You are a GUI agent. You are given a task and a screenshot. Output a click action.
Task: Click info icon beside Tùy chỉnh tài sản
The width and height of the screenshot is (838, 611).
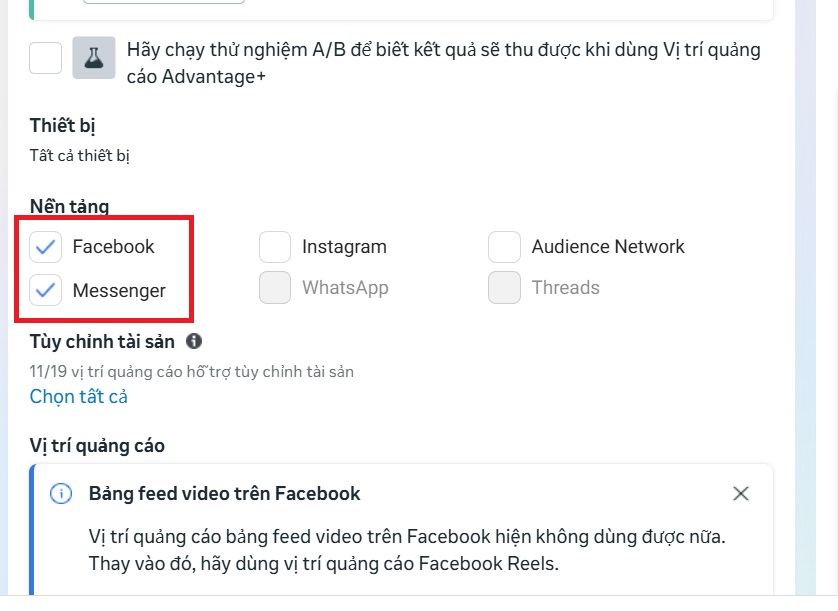pyautogui.click(x=194, y=341)
